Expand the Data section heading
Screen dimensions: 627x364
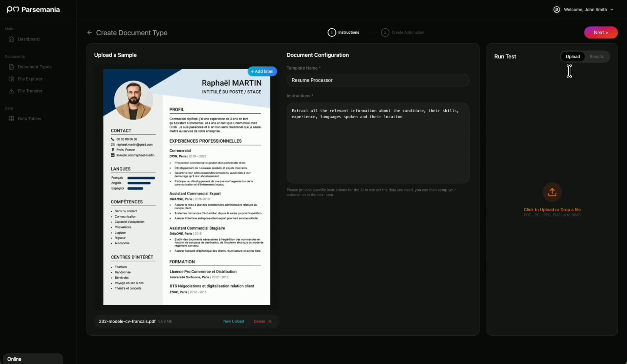coord(9,108)
